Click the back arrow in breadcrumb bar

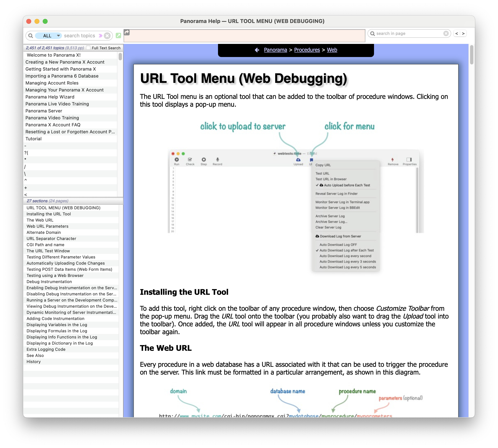tap(257, 50)
